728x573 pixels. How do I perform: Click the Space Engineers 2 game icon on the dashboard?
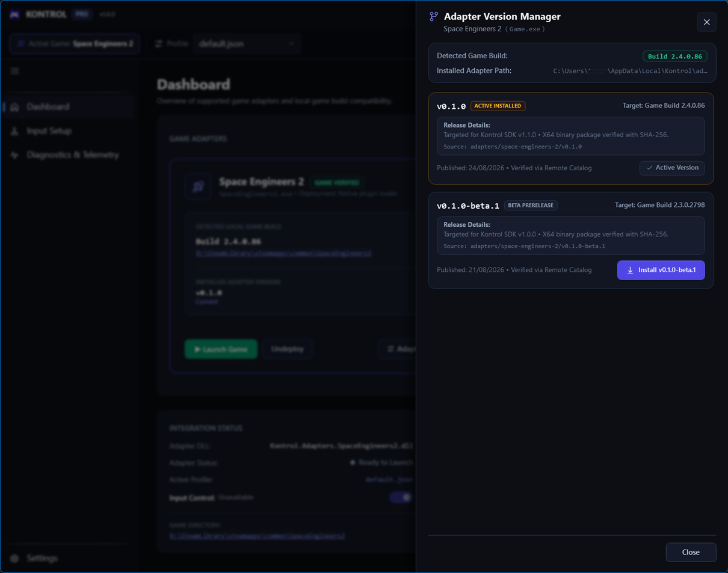point(198,186)
